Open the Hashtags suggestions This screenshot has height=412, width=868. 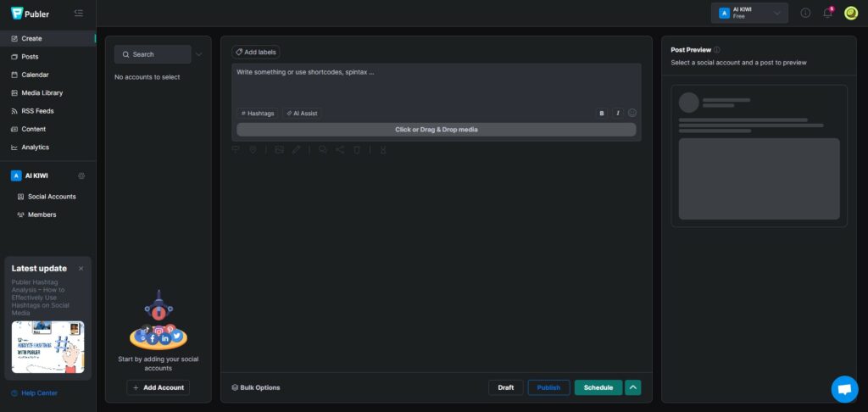pyautogui.click(x=258, y=113)
